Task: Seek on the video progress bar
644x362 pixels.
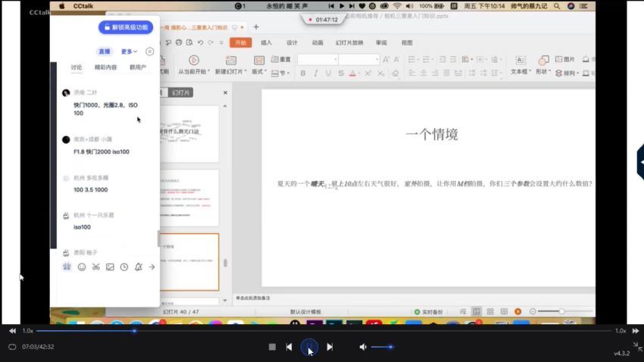Action: coord(324,331)
